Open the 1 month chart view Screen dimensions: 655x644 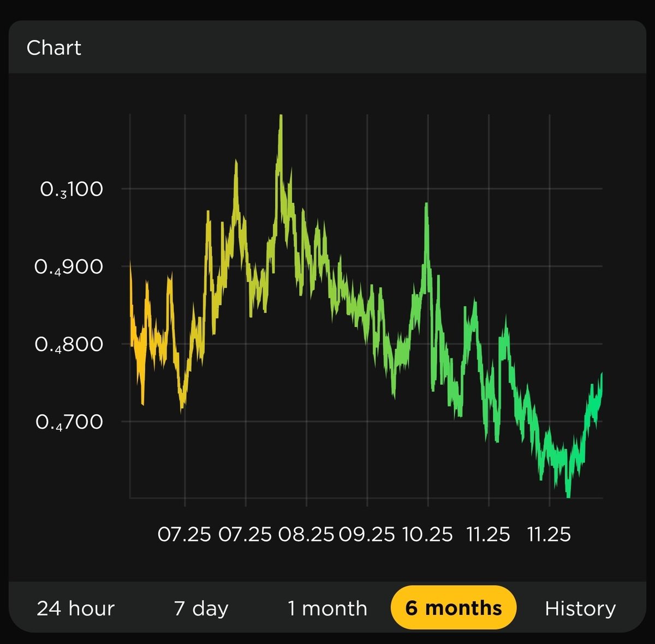point(326,607)
